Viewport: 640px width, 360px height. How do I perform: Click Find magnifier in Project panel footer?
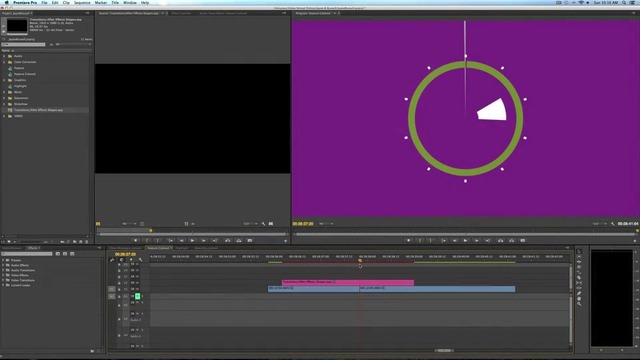(68, 242)
